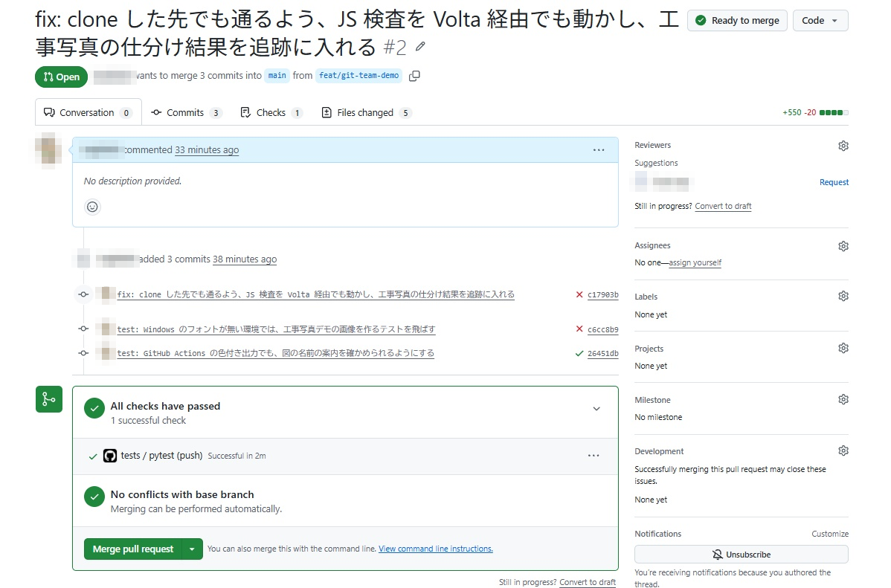Open the tests / pytest check options menu

(594, 456)
